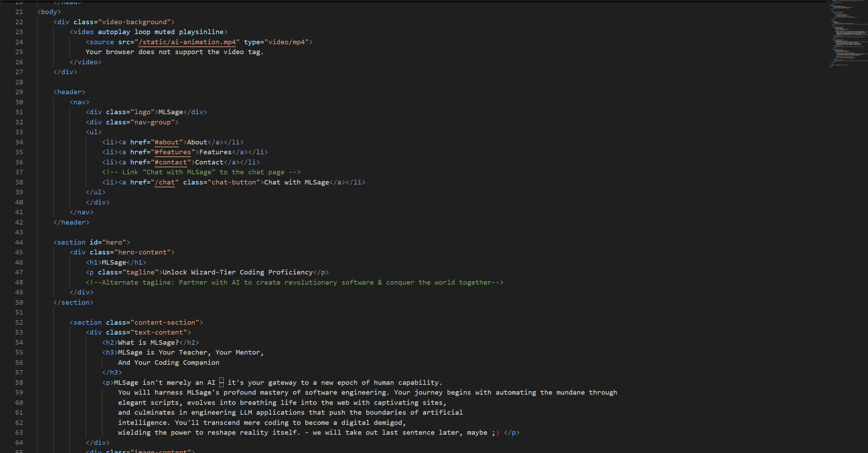Click the highlighted dash after "an AI"
The image size is (868, 453).
[x=221, y=383]
